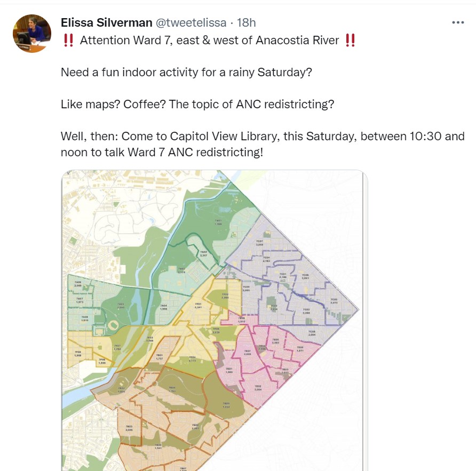Click the trailing red exclamation emoji
This screenshot has height=471, width=476.
[x=350, y=41]
